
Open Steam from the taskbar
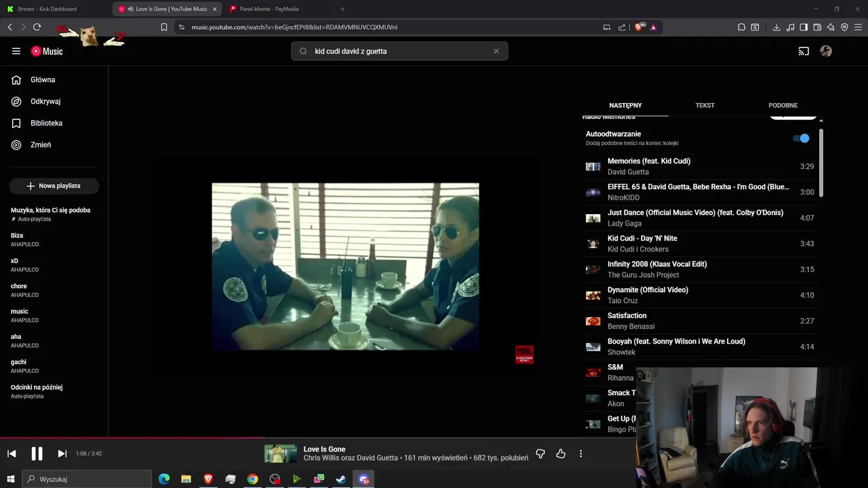341,479
